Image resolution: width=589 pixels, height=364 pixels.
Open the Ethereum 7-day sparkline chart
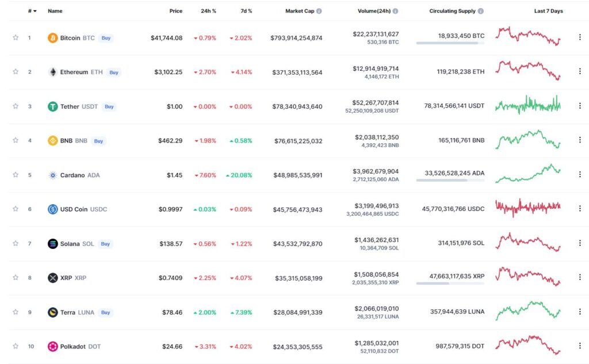tap(528, 70)
